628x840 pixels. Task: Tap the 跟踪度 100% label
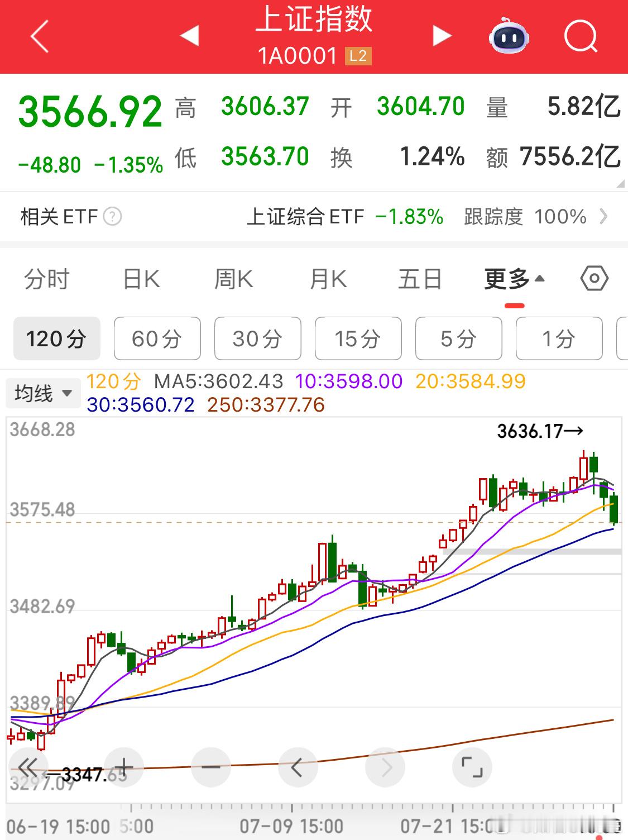tap(525, 216)
